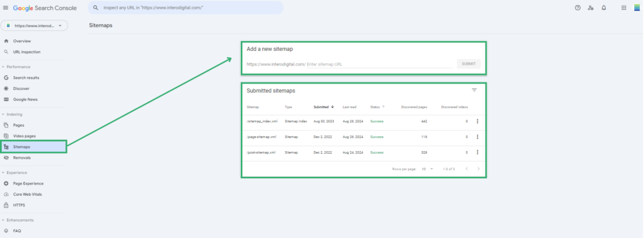This screenshot has height=238, width=644.
Task: Open Search results report
Action: [26, 77]
